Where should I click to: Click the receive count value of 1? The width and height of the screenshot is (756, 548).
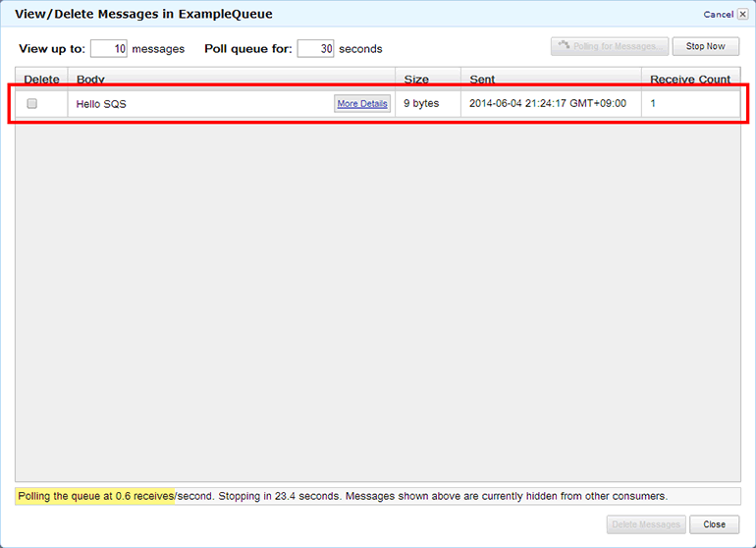coord(653,103)
